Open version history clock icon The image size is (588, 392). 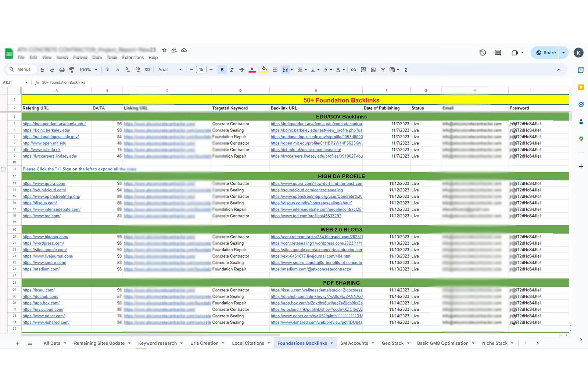point(483,53)
